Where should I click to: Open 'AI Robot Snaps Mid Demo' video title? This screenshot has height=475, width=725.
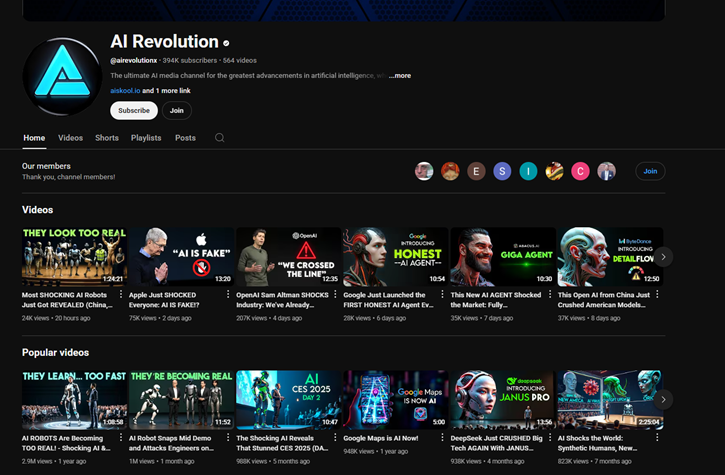pos(172,443)
